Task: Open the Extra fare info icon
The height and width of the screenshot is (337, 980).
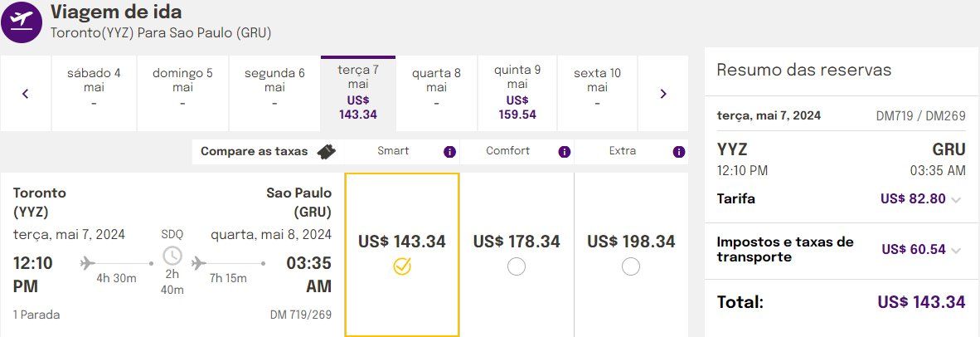Action: pos(679,152)
